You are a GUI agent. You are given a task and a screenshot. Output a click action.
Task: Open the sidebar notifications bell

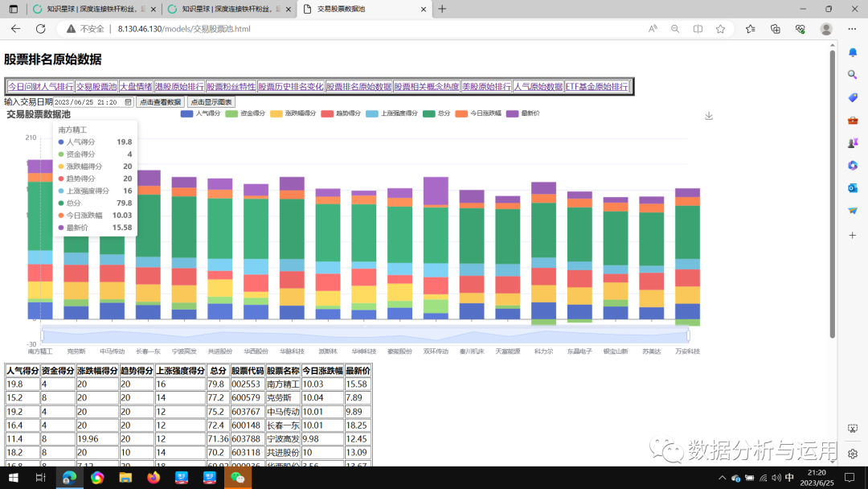[x=853, y=52]
